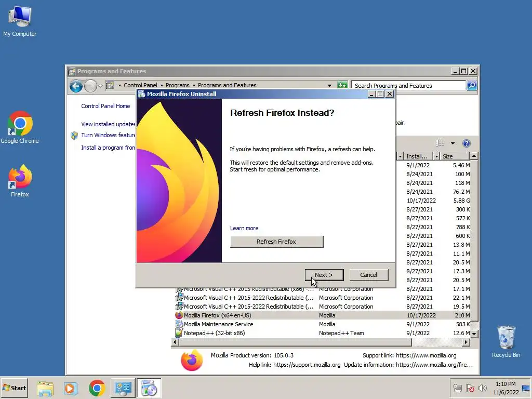532x399 pixels.
Task: Go back in Programs and Features
Action: point(76,86)
